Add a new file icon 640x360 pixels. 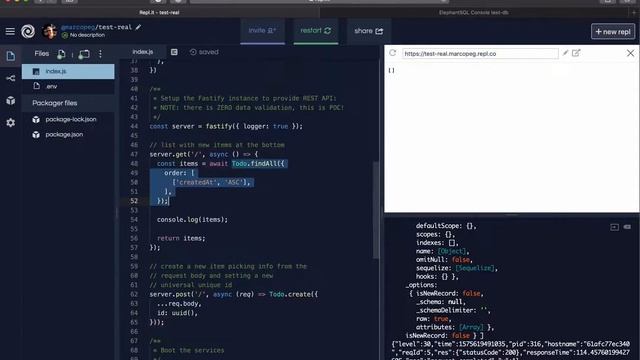(61, 54)
